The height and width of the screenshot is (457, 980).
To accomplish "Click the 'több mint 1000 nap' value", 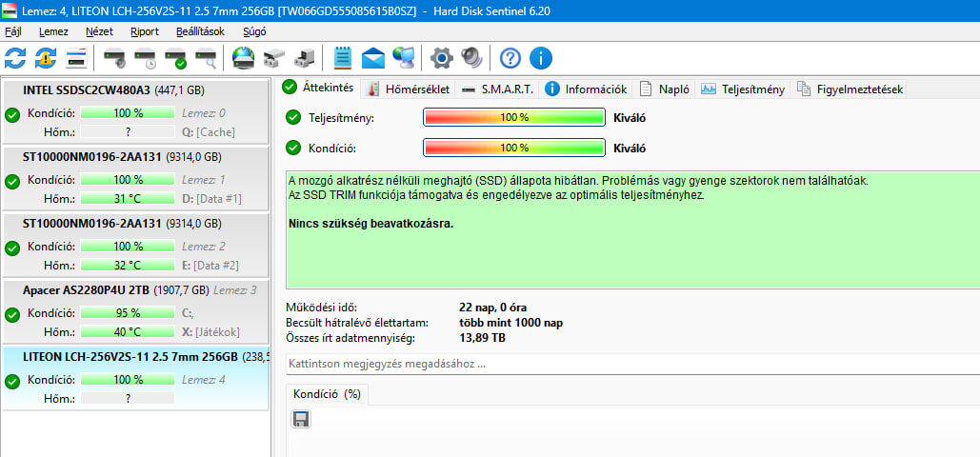I will pos(510,323).
